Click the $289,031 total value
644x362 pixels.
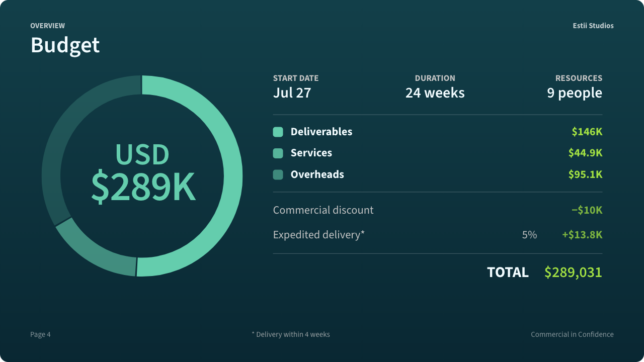[x=573, y=272]
